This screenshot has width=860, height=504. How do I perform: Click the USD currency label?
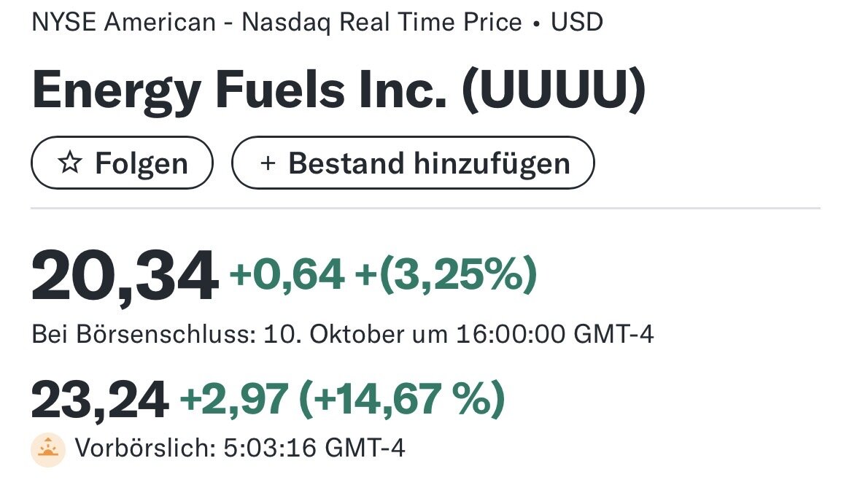(x=577, y=23)
